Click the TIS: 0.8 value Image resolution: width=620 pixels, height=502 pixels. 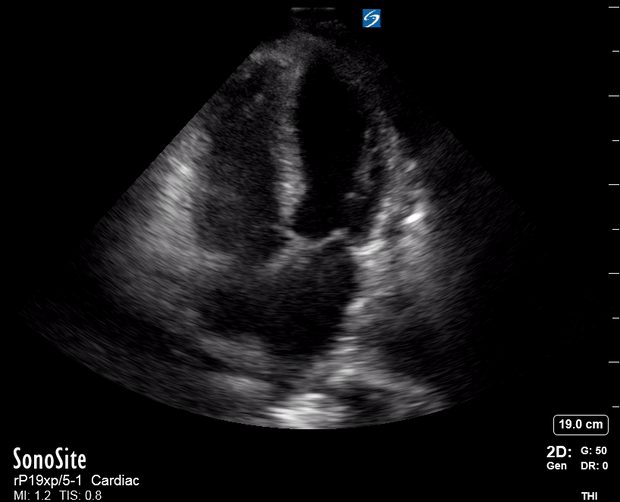click(x=80, y=496)
